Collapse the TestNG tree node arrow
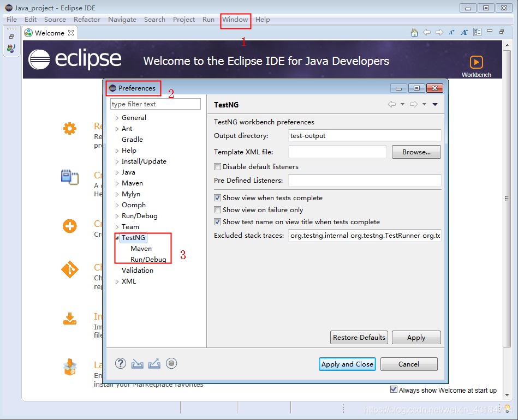The height and width of the screenshot is (420, 518). (117, 238)
